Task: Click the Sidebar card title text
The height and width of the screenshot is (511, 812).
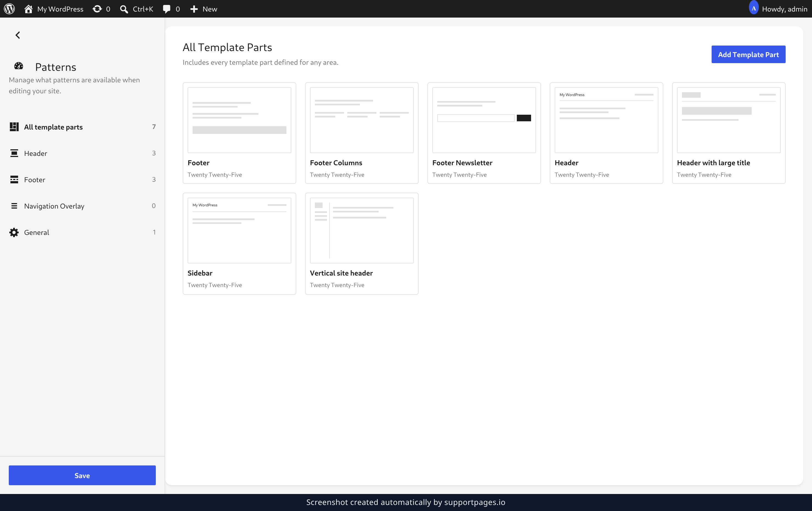Action: tap(200, 273)
